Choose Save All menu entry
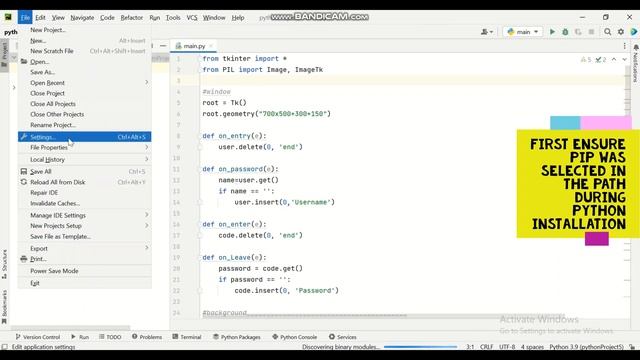Image resolution: width=640 pixels, height=360 pixels. pyautogui.click(x=84, y=171)
